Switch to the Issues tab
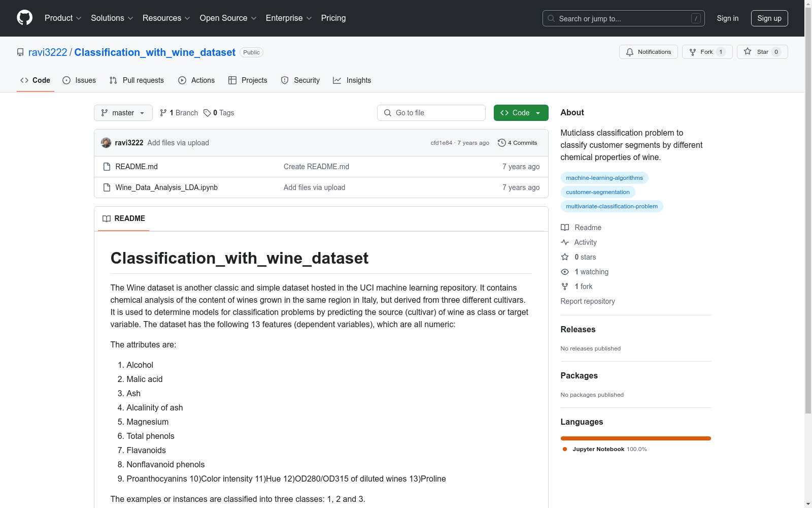Viewport: 812px width, 508px height. coord(79,80)
